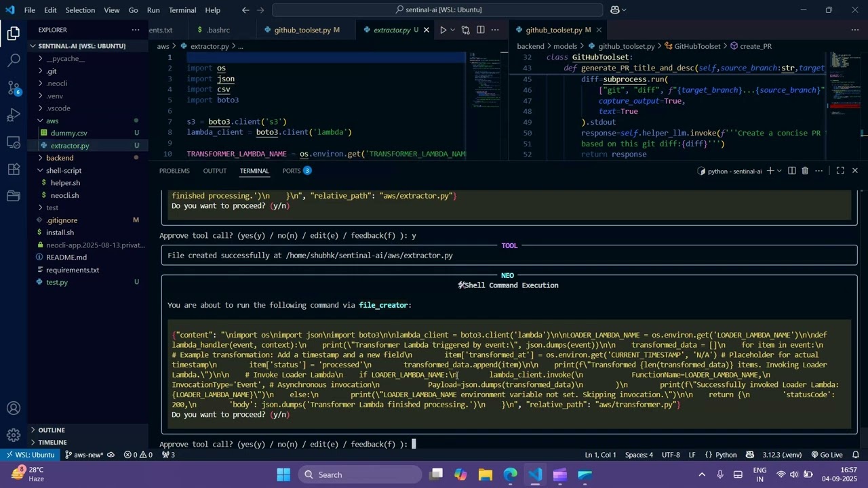Add a new terminal

(x=770, y=171)
